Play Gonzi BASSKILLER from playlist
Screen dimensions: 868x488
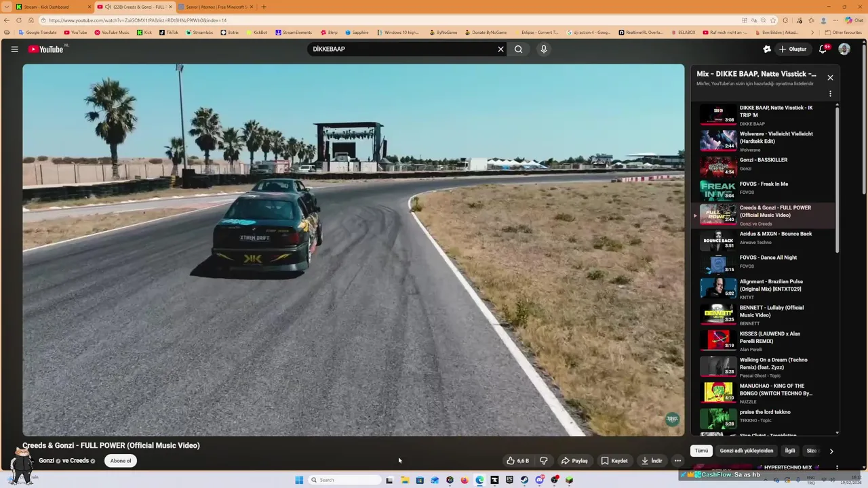tap(764, 165)
